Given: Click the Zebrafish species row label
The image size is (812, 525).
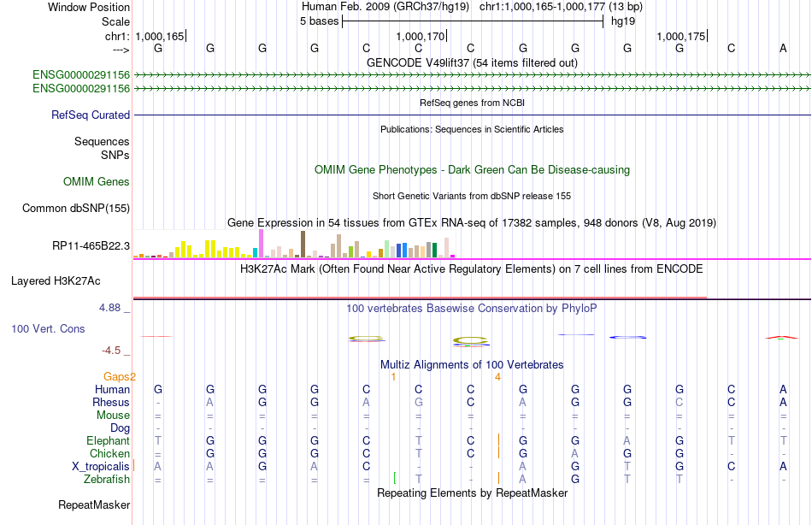Looking at the screenshot, I should [x=107, y=479].
